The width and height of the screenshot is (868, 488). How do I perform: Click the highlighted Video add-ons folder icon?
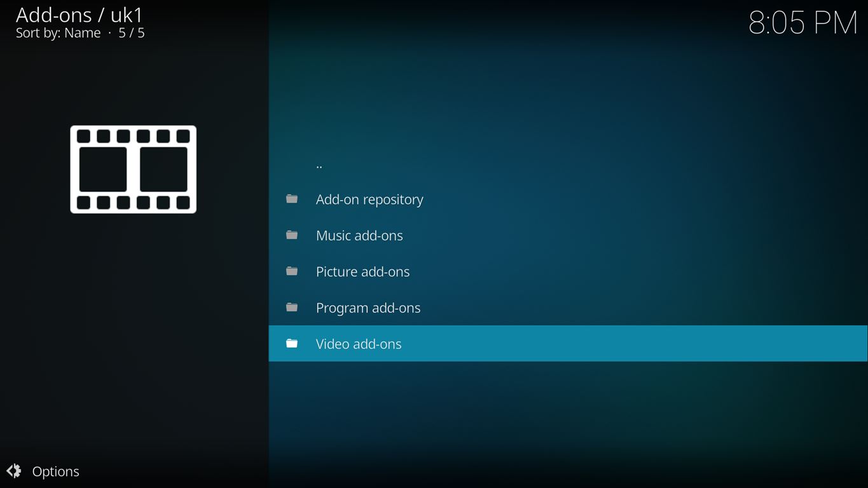tap(292, 344)
